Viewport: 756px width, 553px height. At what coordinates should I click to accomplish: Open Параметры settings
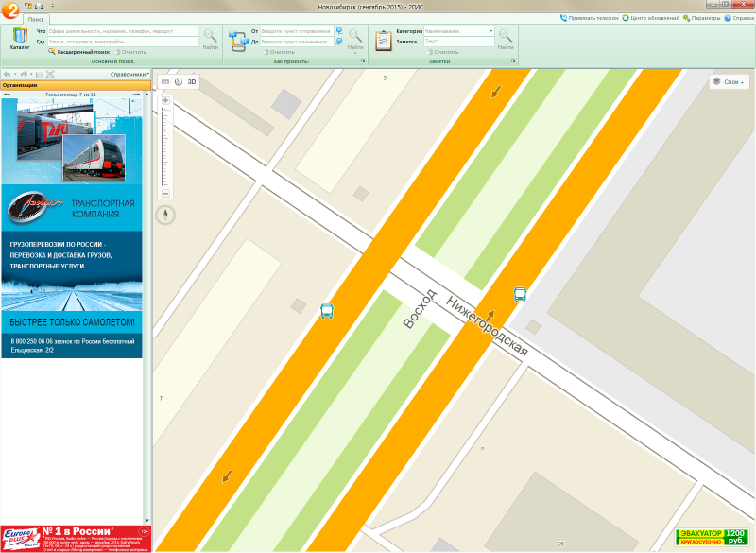(x=699, y=18)
